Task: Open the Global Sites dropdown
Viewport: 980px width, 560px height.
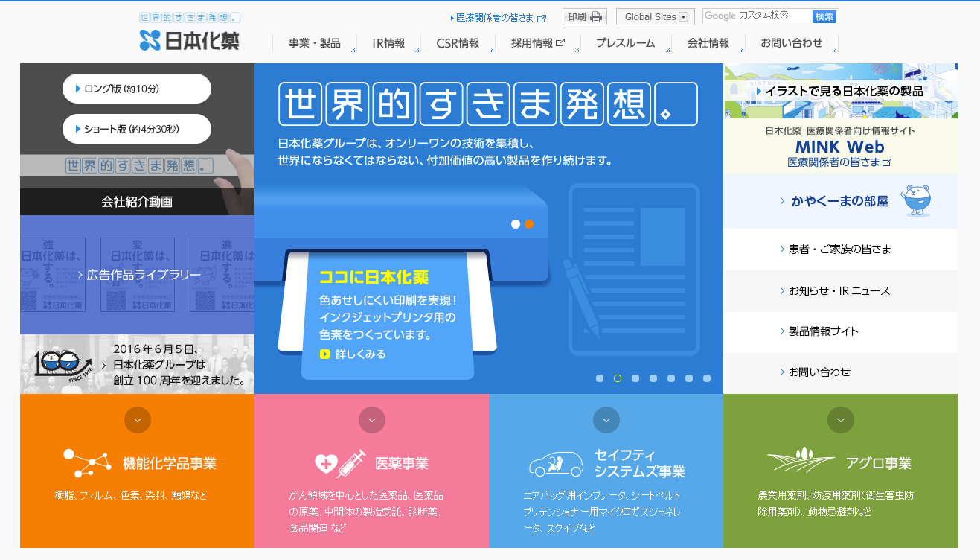Action: tap(656, 17)
